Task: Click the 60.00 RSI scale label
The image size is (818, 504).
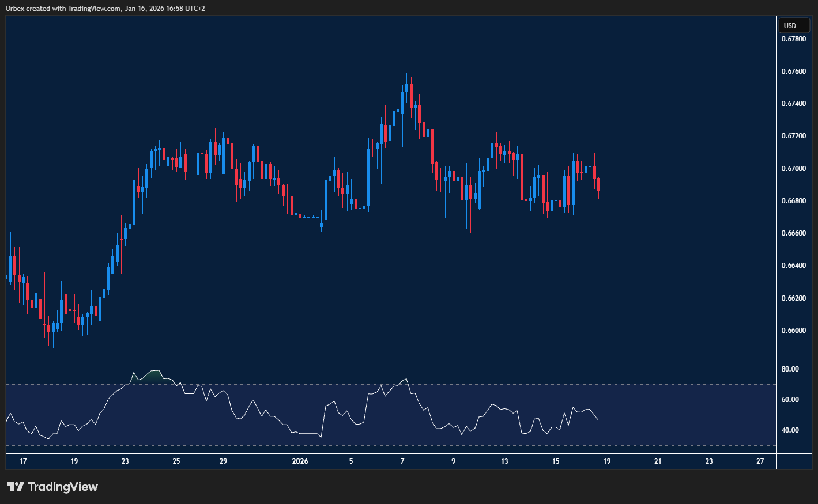Action: click(790, 400)
